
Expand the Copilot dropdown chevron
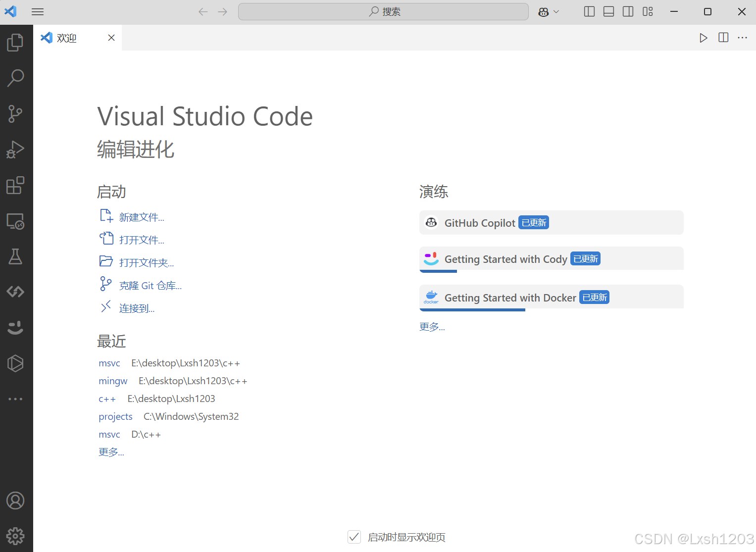(x=556, y=12)
